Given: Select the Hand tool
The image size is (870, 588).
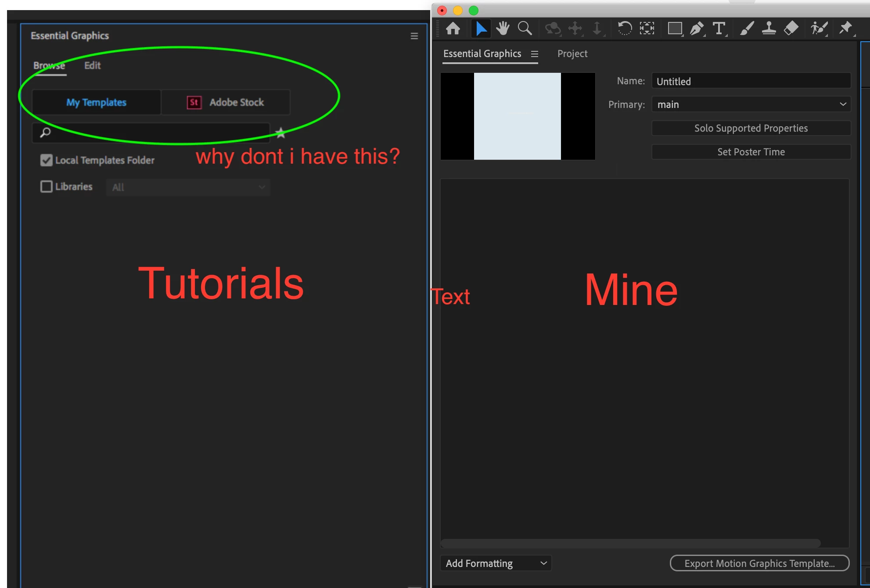Looking at the screenshot, I should point(503,29).
